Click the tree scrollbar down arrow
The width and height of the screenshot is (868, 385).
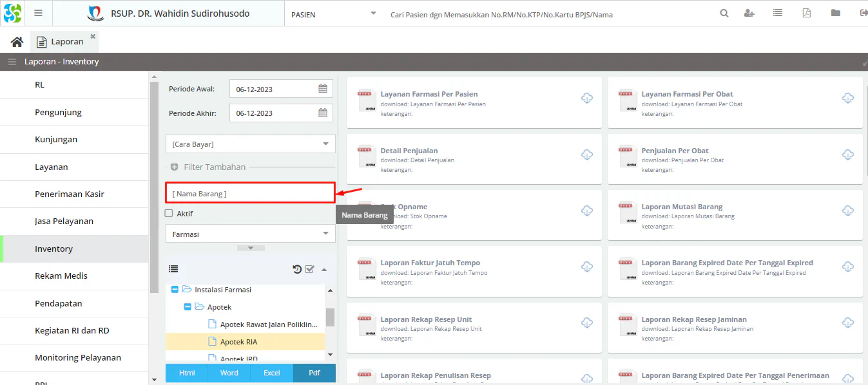click(330, 355)
